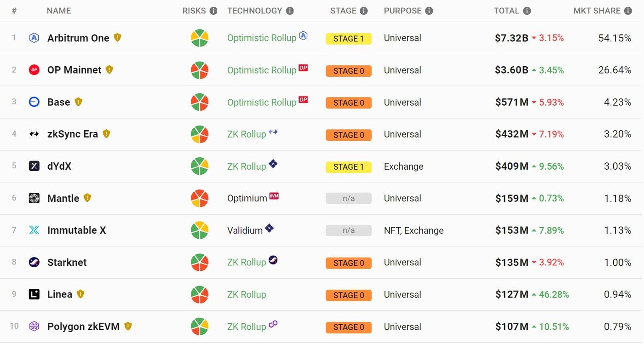The width and height of the screenshot is (644, 344).
Task: Sort by the TOTAL column header
Action: (506, 11)
